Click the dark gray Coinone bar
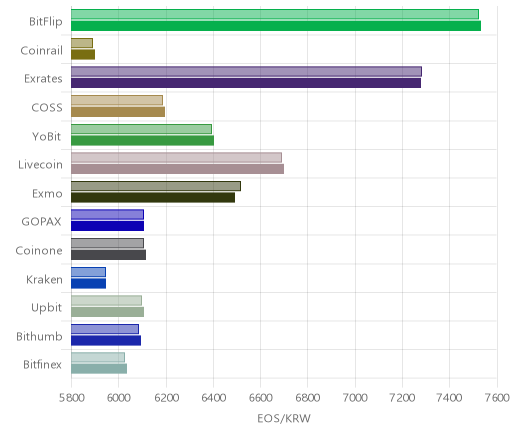This screenshot has width=512, height=436. 109,255
